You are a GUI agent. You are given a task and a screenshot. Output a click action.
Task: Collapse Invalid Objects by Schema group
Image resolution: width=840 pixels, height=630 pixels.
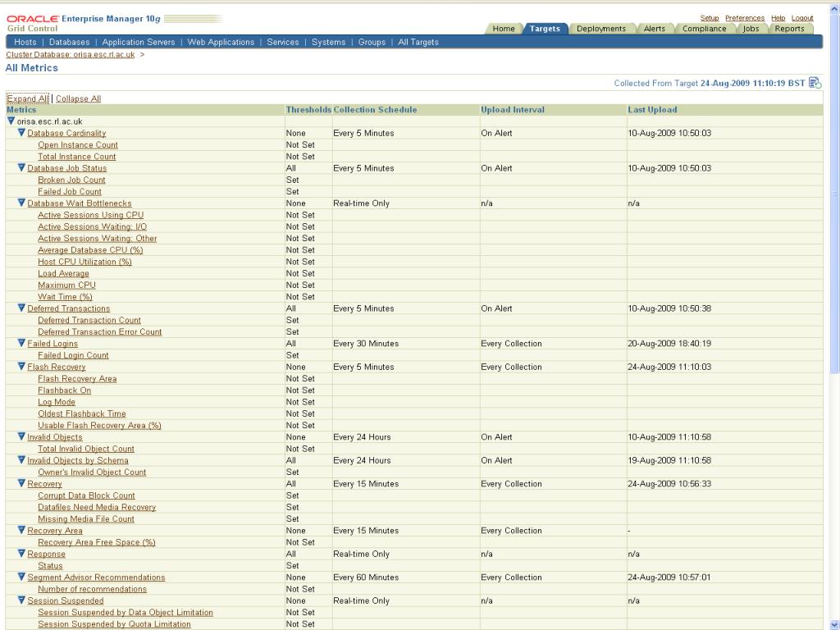[21, 459]
